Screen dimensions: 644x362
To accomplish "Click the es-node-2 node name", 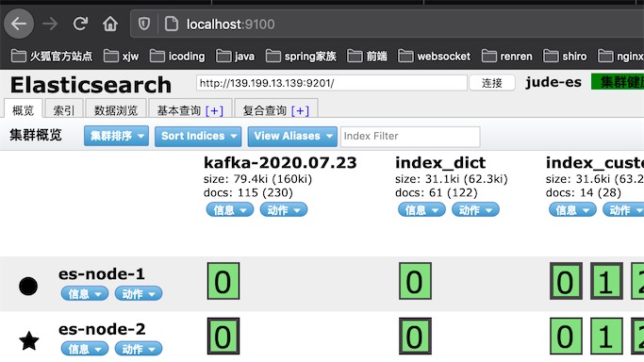I will 102,329.
